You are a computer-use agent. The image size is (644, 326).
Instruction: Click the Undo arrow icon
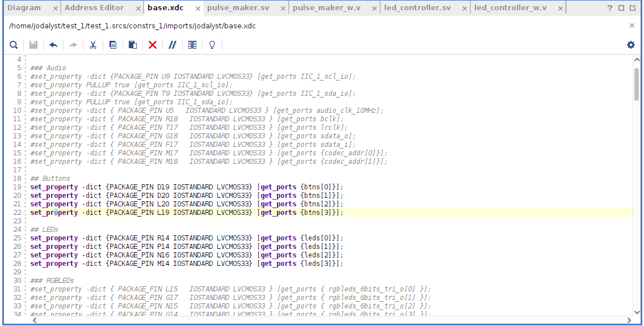click(53, 45)
